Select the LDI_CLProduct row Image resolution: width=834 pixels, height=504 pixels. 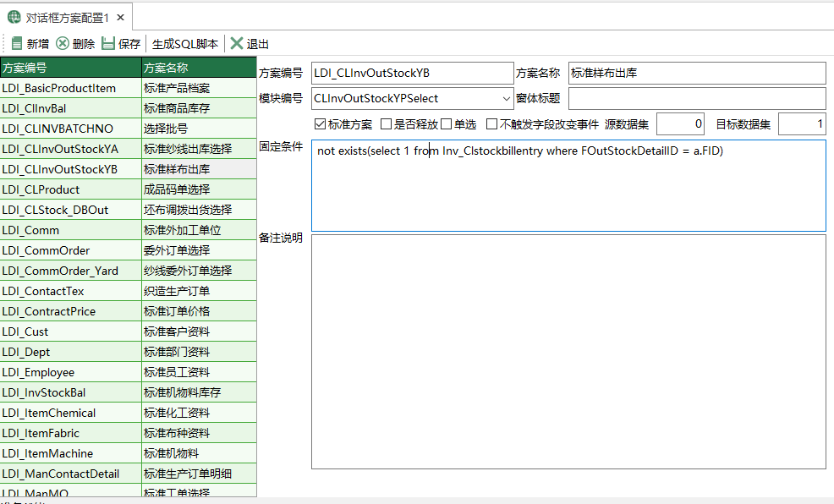tap(129, 189)
